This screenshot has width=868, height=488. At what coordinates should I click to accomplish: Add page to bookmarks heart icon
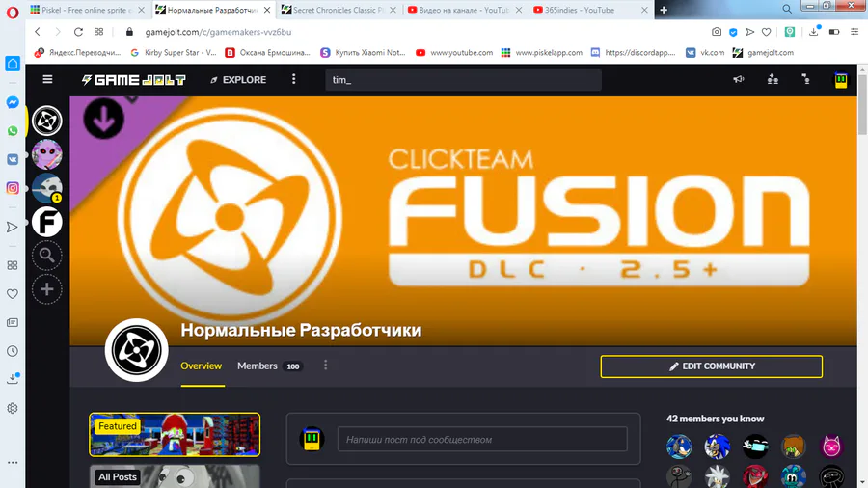click(x=766, y=32)
